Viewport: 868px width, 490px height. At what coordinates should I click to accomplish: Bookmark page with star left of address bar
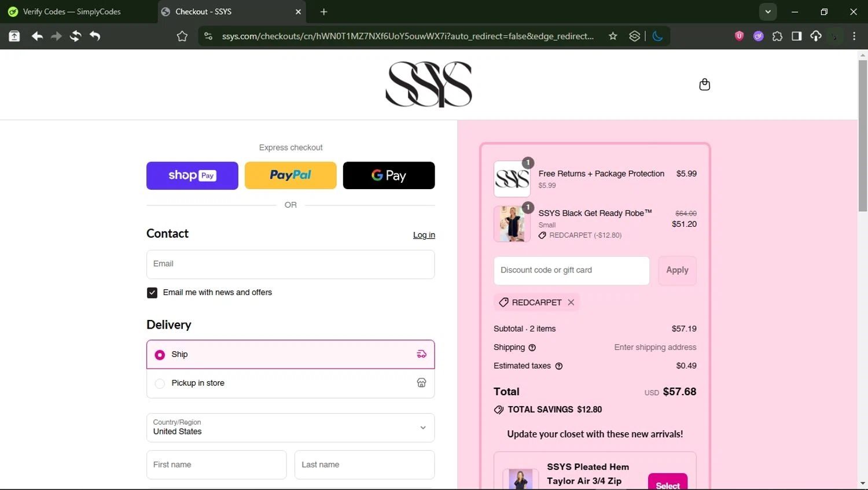coord(182,36)
